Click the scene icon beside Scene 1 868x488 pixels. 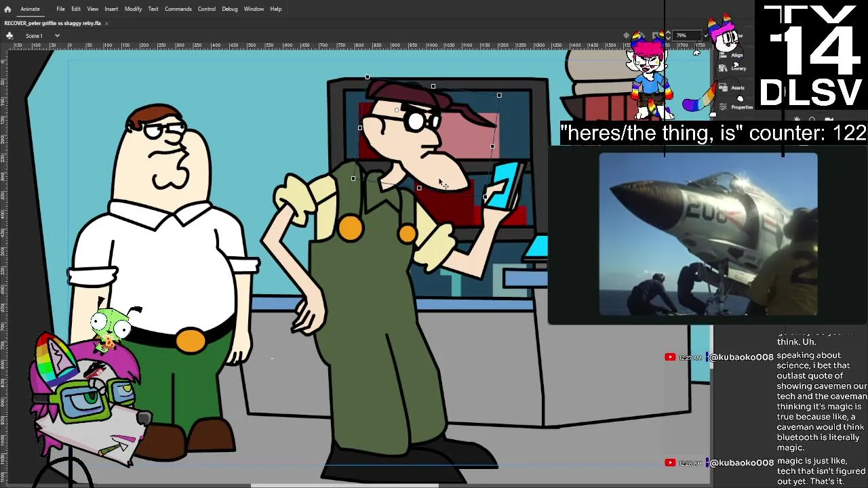9,35
